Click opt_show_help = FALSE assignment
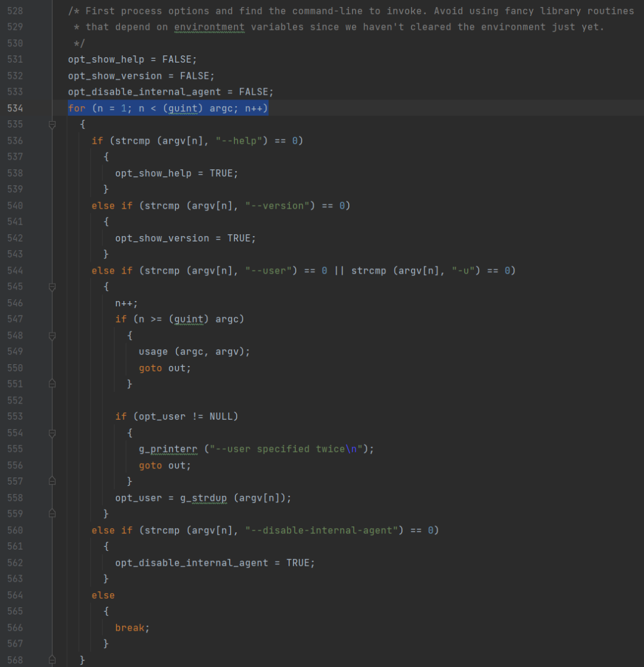 (132, 60)
